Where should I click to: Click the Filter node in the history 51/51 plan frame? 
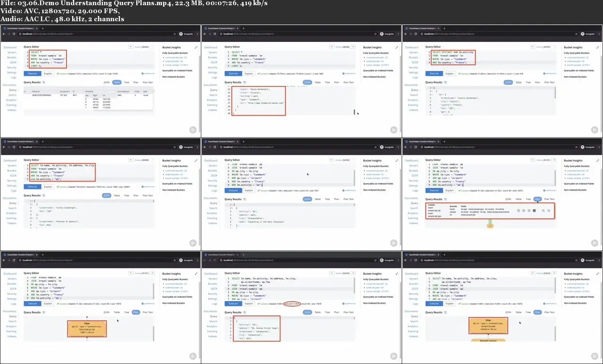[x=87, y=329]
